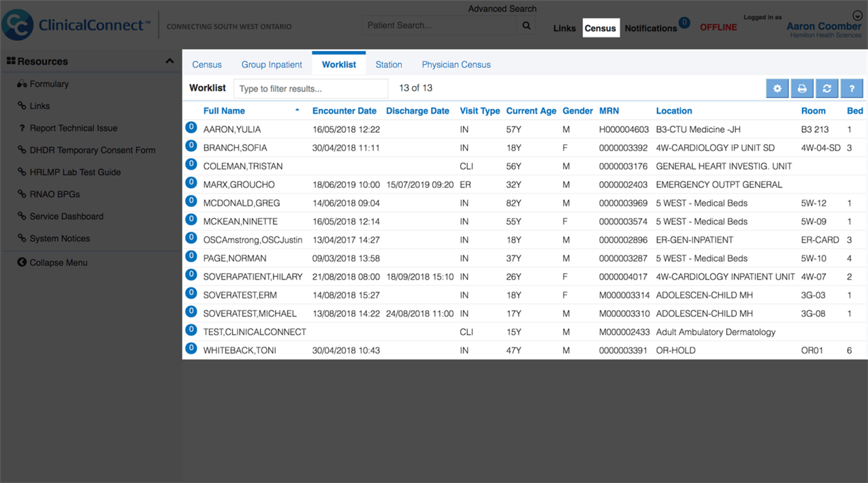
Task: Open Service Dashboard link
Action: click(x=66, y=217)
